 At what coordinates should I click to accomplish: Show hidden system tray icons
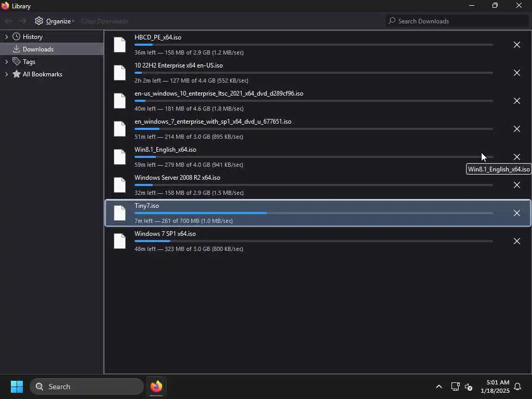coord(438,387)
